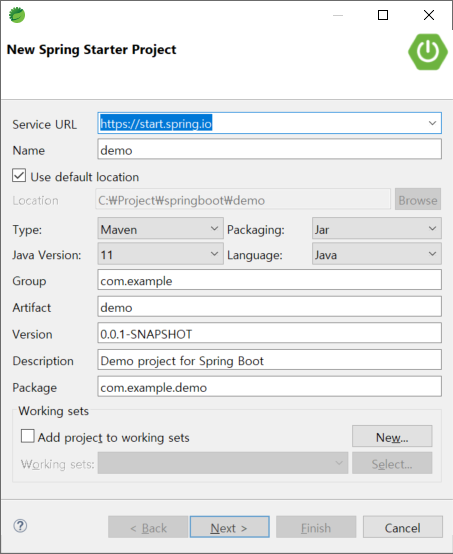The width and height of the screenshot is (453, 554).
Task: Click the Browse location button
Action: (x=418, y=199)
